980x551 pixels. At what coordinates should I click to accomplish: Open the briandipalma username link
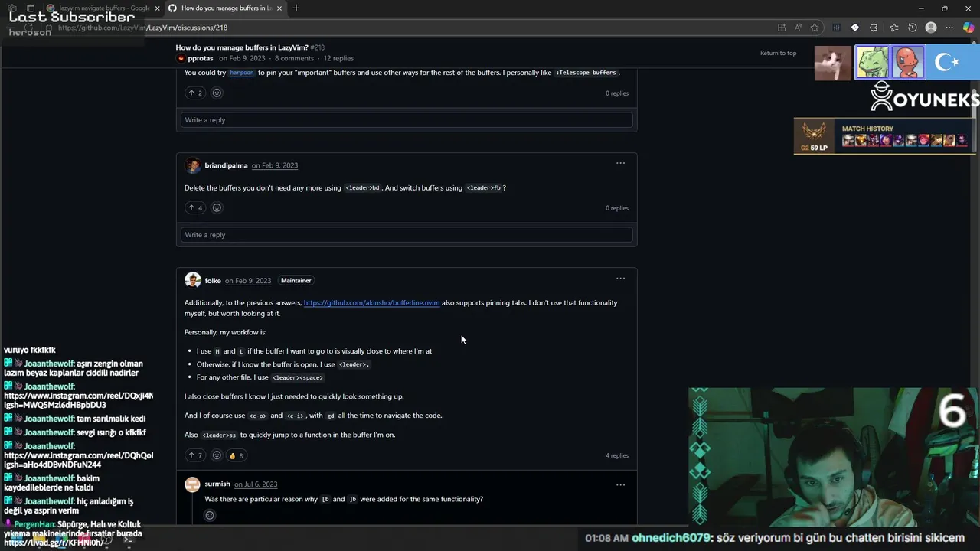[226, 165]
